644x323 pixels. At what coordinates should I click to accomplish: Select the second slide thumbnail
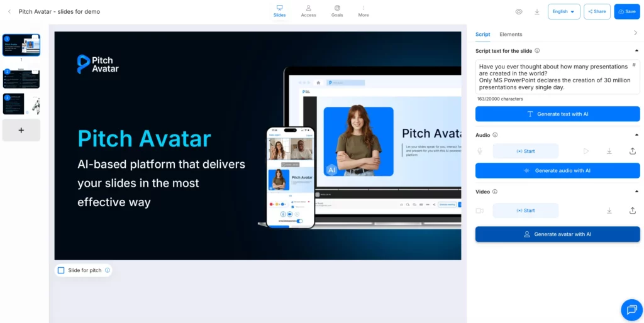point(21,79)
